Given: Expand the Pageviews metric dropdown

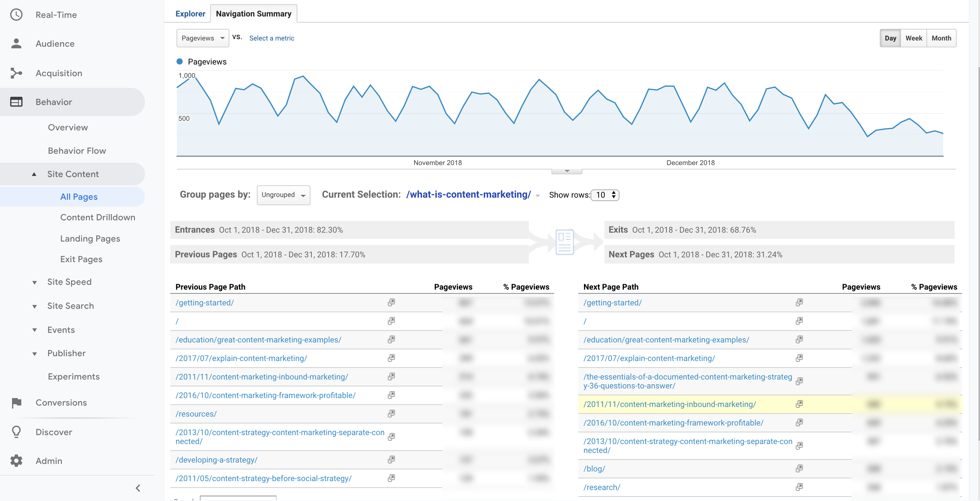Looking at the screenshot, I should tap(202, 38).
